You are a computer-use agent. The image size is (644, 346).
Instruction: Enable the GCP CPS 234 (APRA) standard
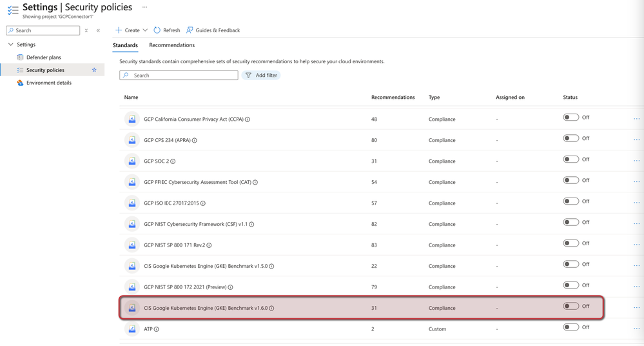click(x=571, y=138)
